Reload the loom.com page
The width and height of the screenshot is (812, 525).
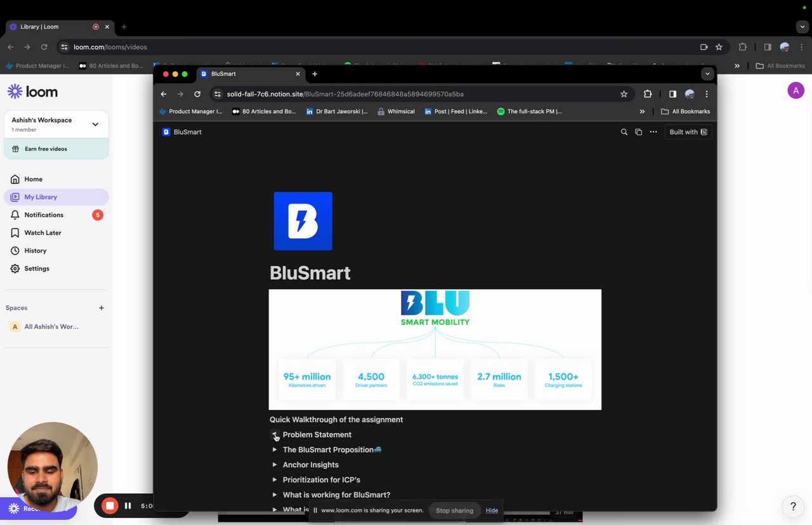click(x=44, y=47)
